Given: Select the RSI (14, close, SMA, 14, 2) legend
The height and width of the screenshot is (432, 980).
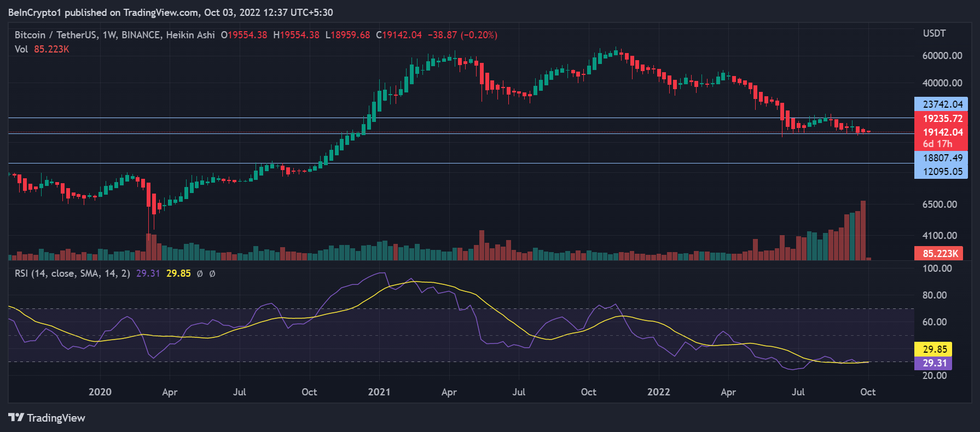Looking at the screenshot, I should [72, 273].
